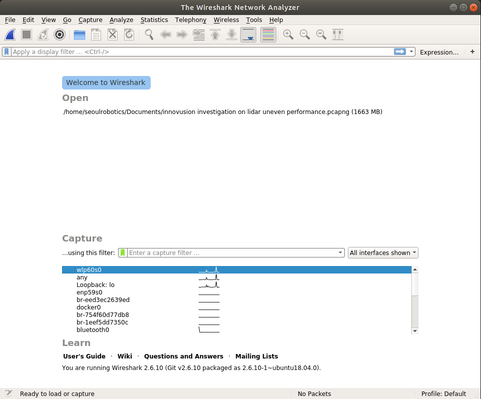This screenshot has height=399, width=481.
Task: Open the Analyze menu
Action: coord(121,20)
